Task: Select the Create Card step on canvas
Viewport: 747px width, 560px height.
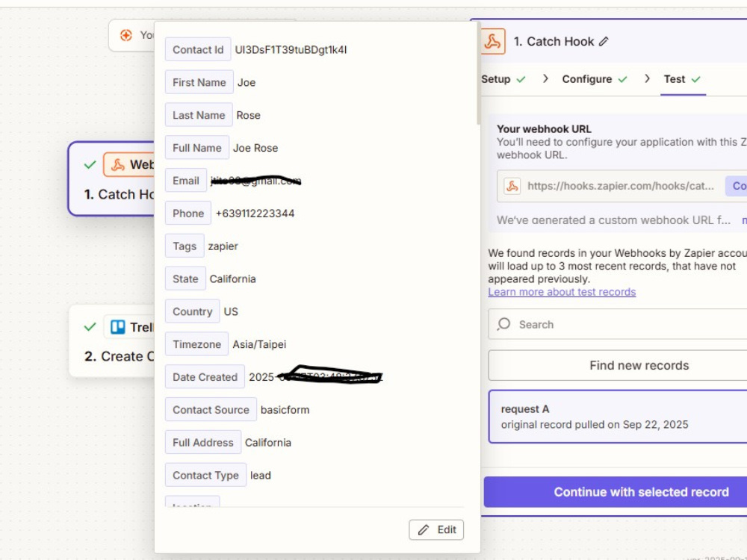Action: pyautogui.click(x=113, y=341)
